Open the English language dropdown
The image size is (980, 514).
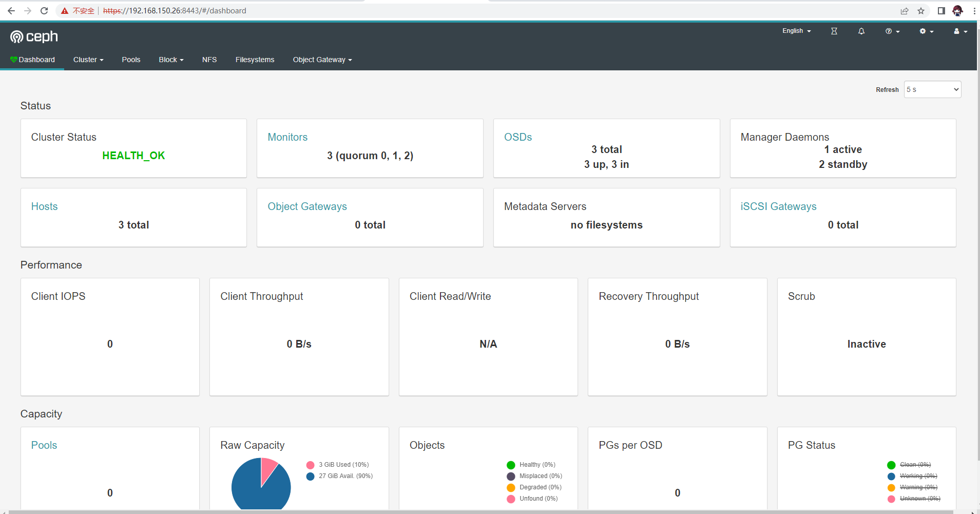(x=797, y=31)
